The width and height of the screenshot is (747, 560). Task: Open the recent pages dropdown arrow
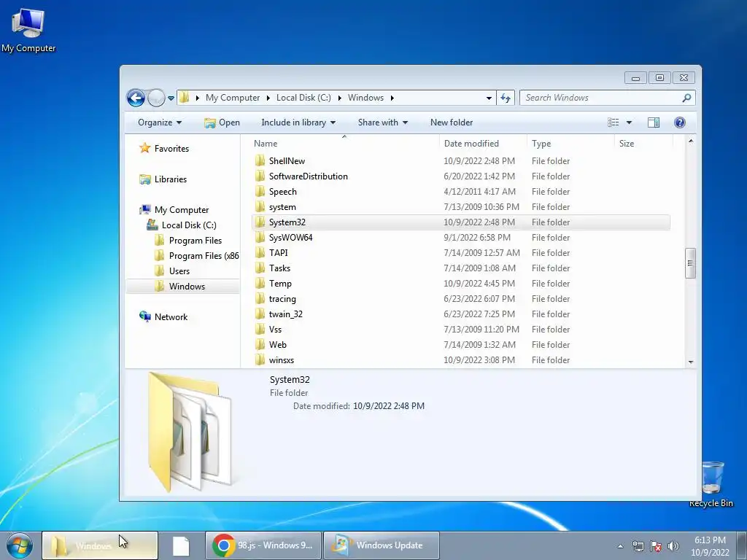(x=171, y=98)
